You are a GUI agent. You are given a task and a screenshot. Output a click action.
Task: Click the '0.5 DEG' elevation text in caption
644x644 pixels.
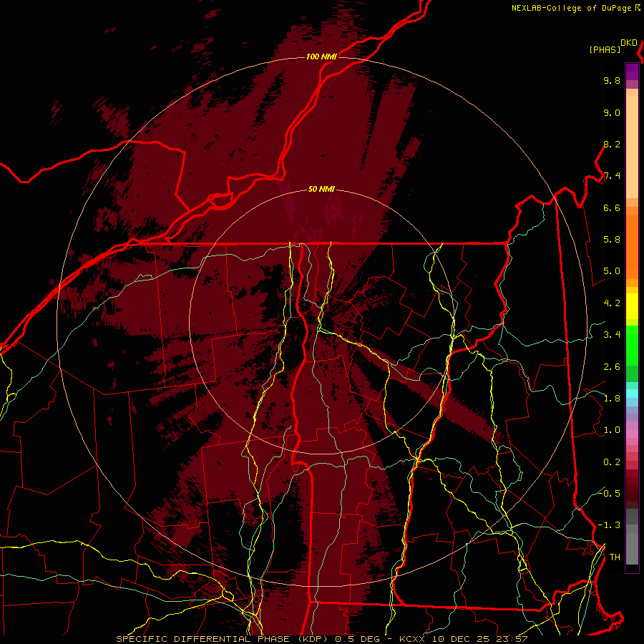pyautogui.click(x=356, y=639)
